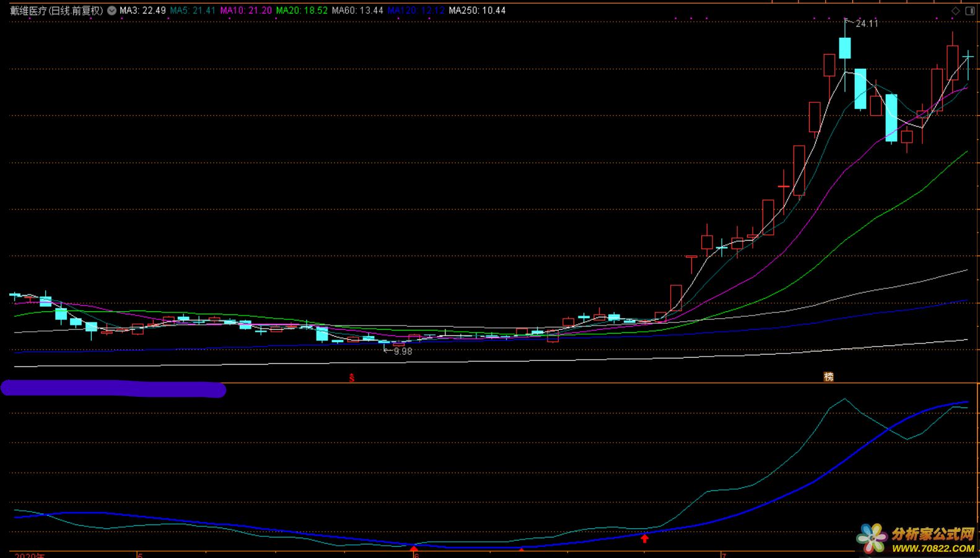The image size is (980, 558).
Task: Click the 戴维医疗 (日线.前复权) chart title
Action: 56,11
